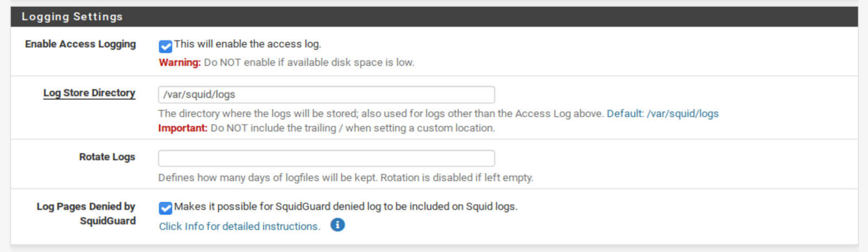The width and height of the screenshot is (868, 252).
Task: Uncheck the Enable Access Logging checkbox
Action: point(165,46)
